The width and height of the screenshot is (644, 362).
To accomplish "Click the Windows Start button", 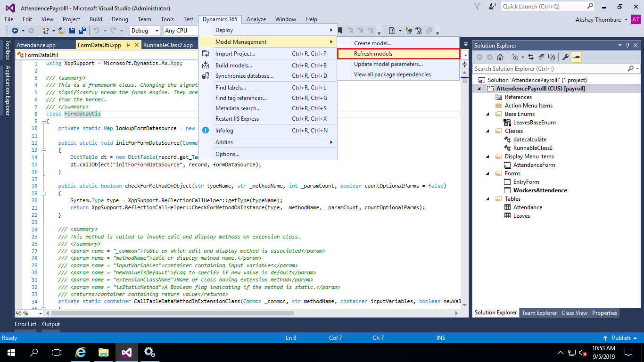I will click(11, 352).
